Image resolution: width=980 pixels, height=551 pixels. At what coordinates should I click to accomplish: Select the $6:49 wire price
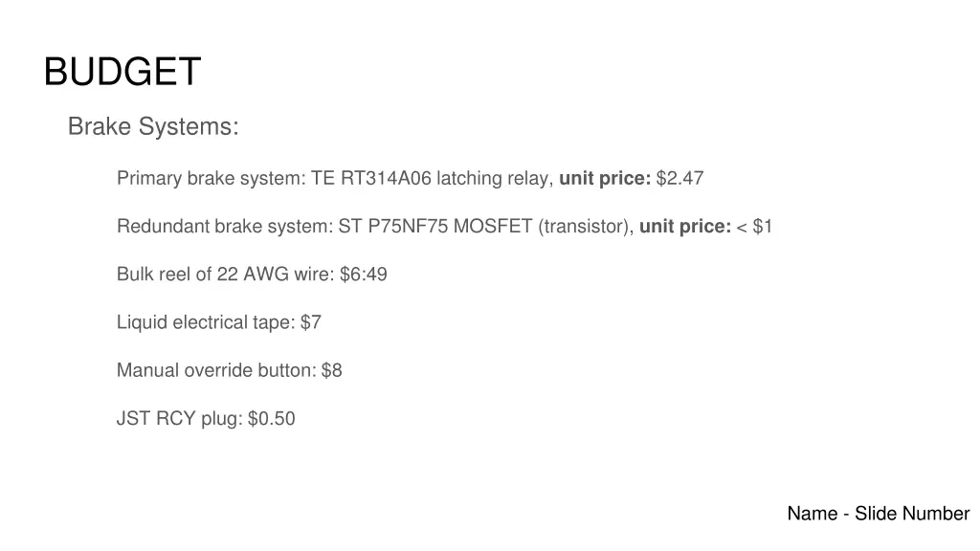tap(364, 275)
